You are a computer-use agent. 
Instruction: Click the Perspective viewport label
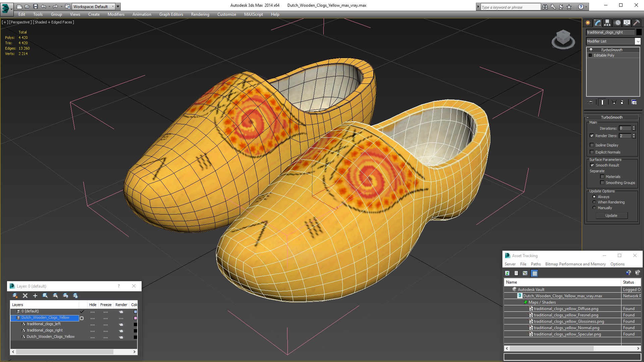[20, 22]
